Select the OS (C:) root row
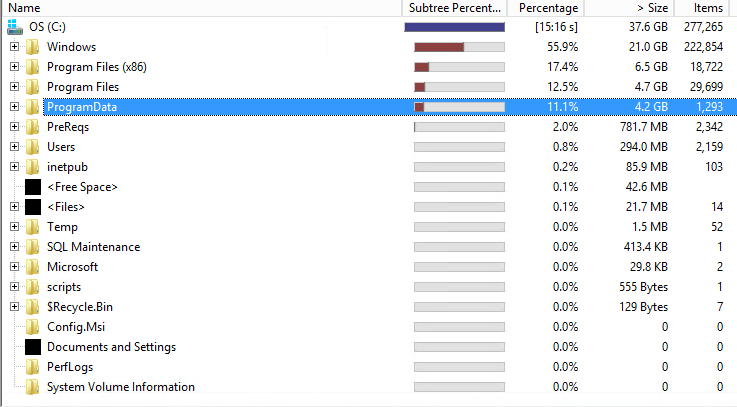 click(368, 27)
